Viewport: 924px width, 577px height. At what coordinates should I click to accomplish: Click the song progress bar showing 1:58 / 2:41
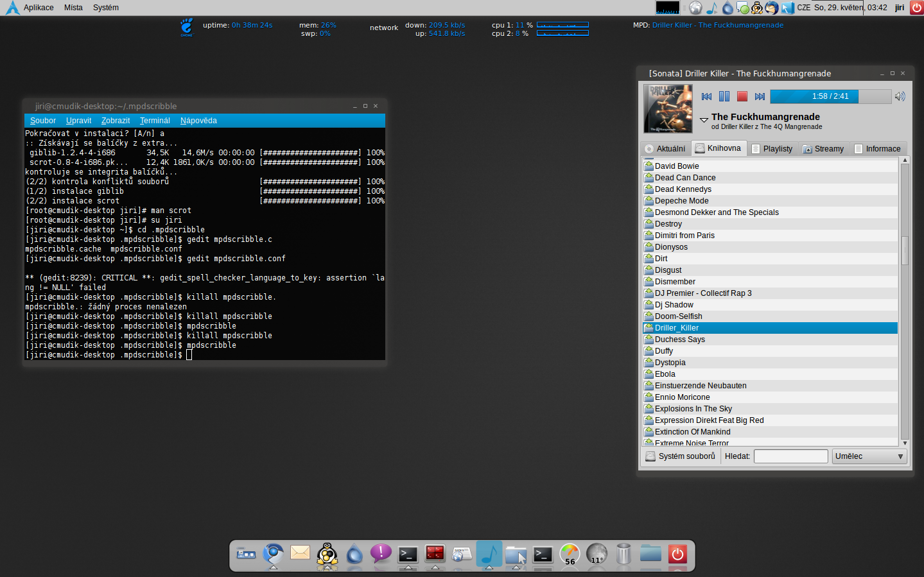click(831, 96)
